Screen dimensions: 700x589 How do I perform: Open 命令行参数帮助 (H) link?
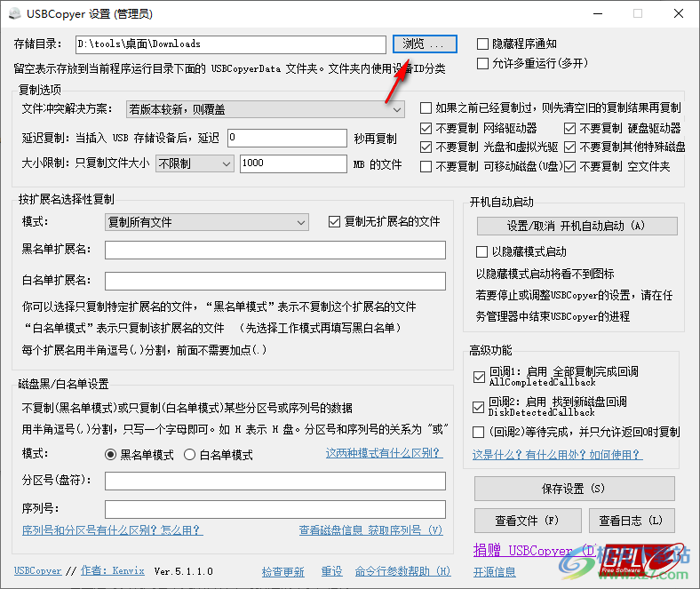click(402, 571)
